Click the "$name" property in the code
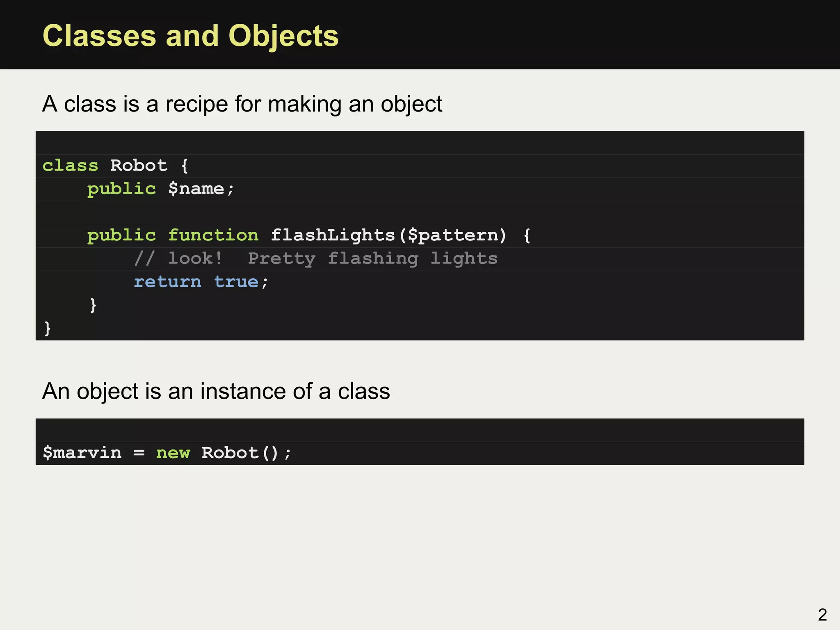Image resolution: width=840 pixels, height=630 pixels. pos(196,189)
